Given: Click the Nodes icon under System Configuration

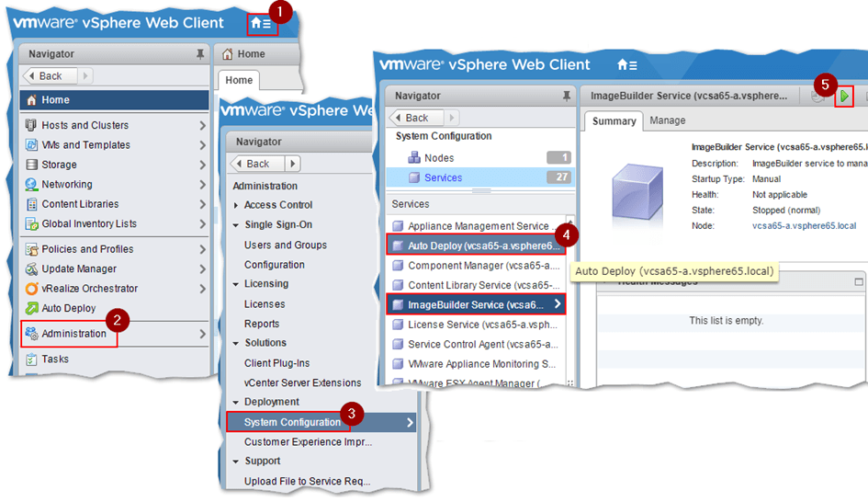Looking at the screenshot, I should pos(413,158).
